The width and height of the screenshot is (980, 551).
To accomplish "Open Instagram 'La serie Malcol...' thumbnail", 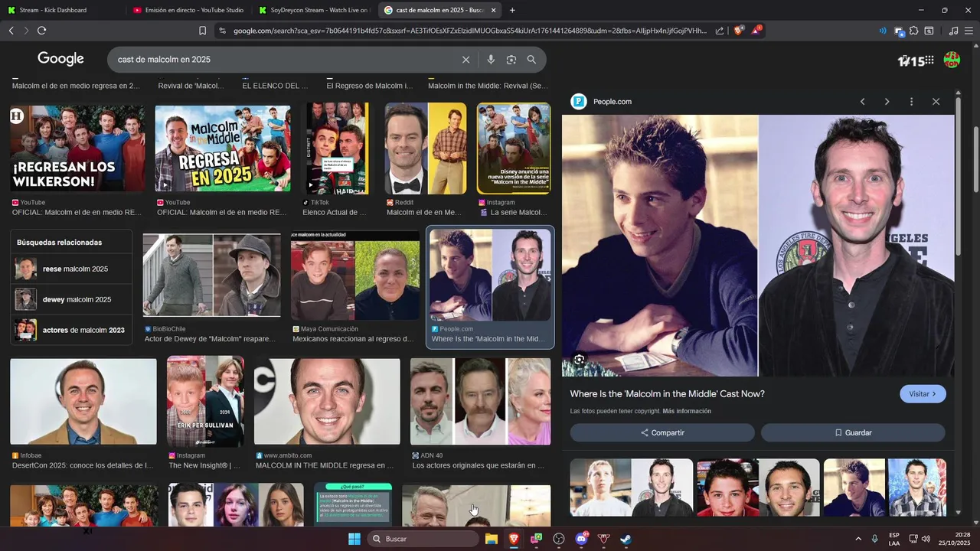I will (x=514, y=148).
